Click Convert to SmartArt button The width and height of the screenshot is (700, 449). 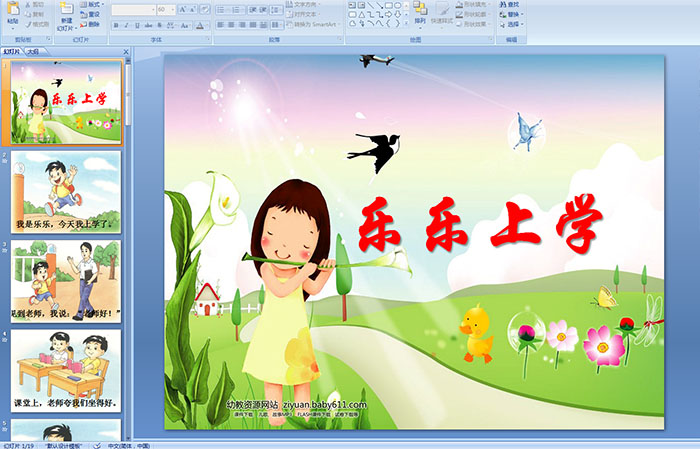tap(313, 24)
